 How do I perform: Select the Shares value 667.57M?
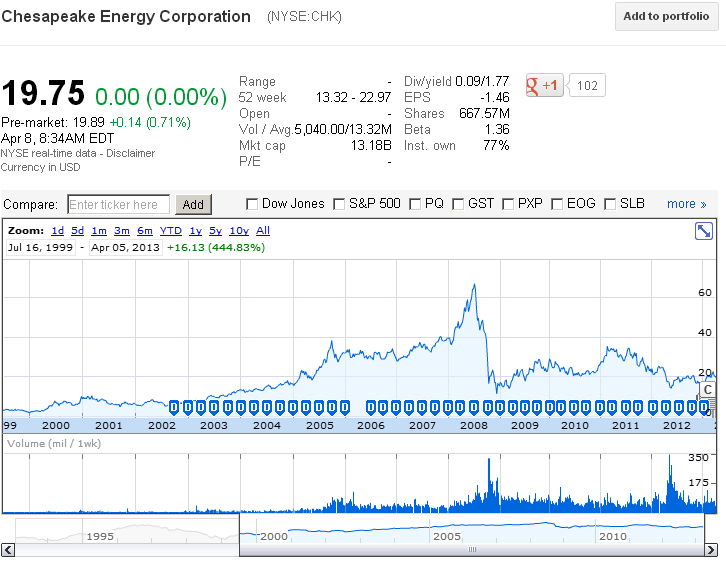pos(484,113)
